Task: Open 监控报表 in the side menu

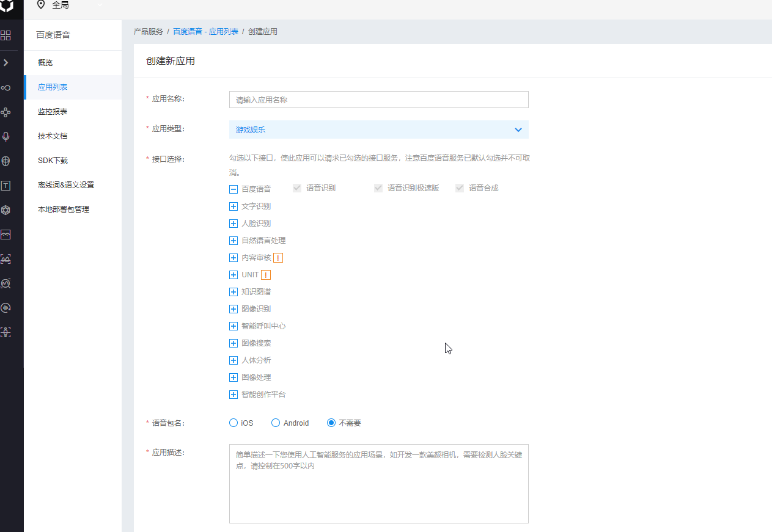Action: coord(73,112)
